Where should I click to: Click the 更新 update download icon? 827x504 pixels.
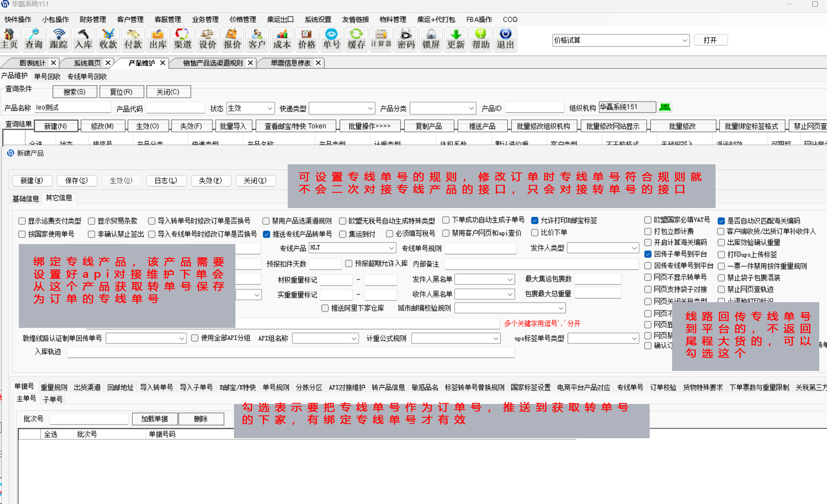coord(456,39)
